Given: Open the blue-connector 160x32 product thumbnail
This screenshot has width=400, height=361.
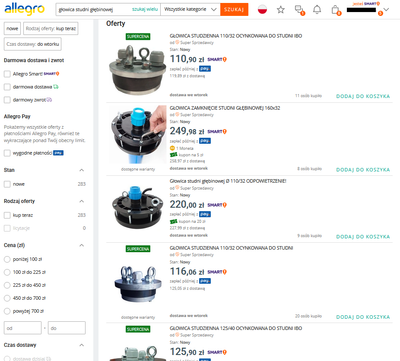Looking at the screenshot, I should (x=138, y=135).
